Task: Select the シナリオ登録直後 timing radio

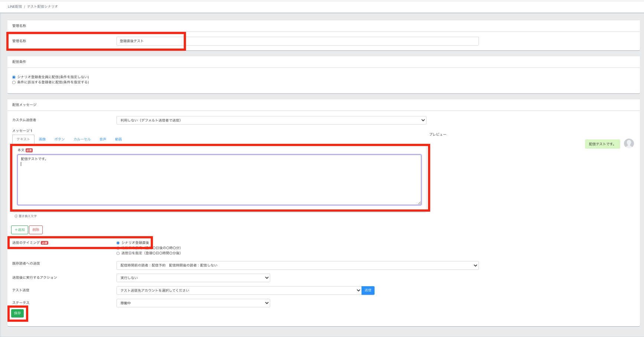Action: (118, 243)
